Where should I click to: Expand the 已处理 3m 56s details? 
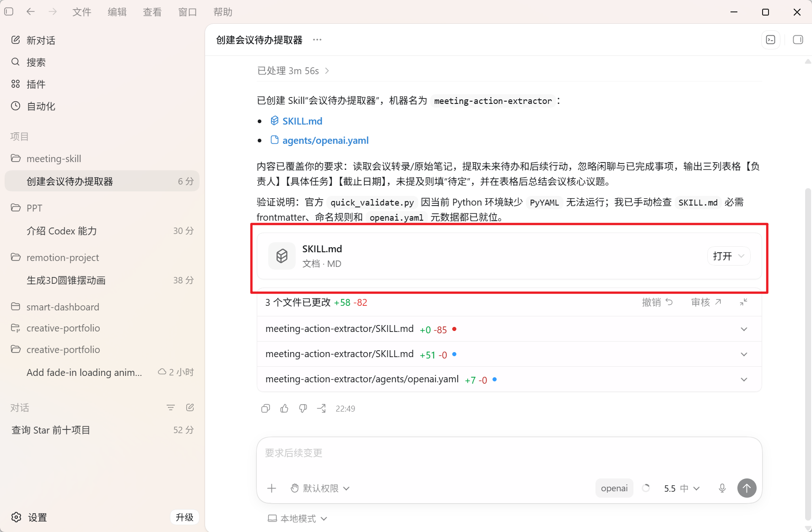293,71
